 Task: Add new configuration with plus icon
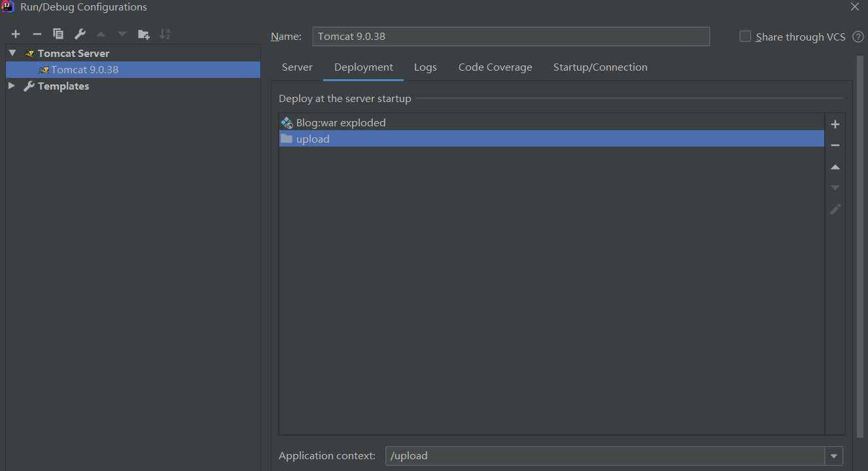(x=16, y=34)
